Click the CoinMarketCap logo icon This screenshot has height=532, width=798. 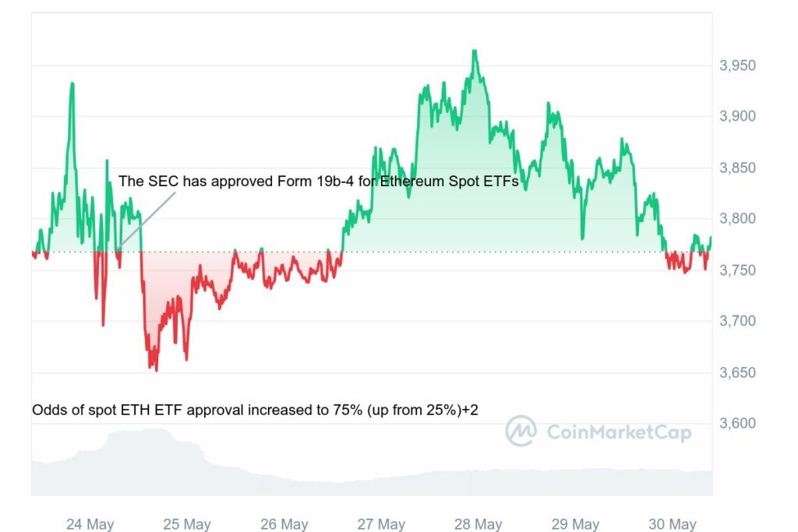[521, 431]
